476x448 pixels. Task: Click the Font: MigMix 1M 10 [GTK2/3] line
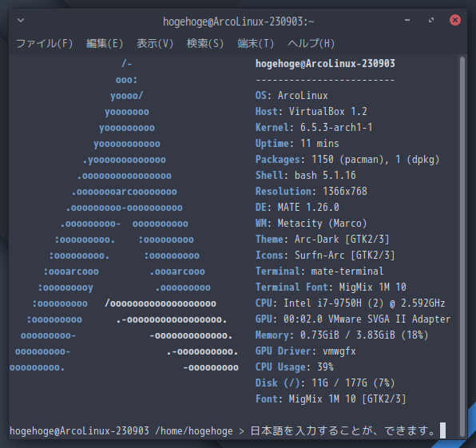pos(331,398)
